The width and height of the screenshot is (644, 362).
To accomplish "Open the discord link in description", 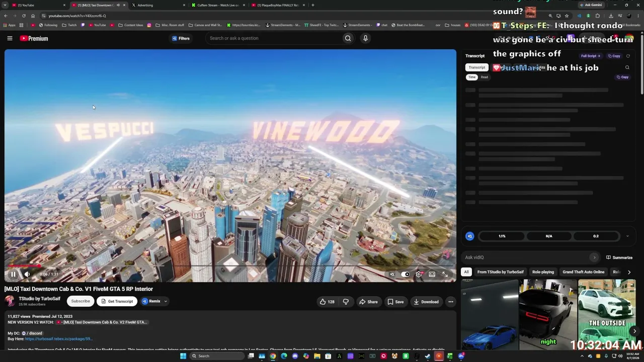I will pos(32,333).
